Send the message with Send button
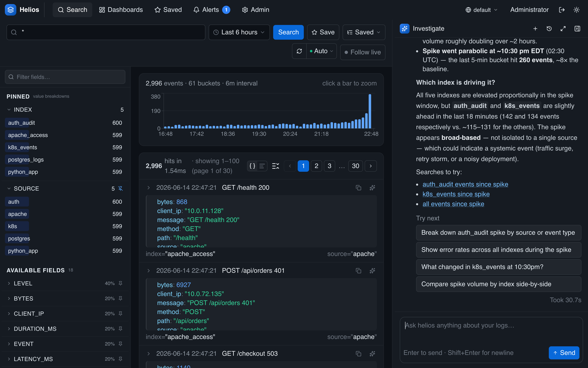588x368 pixels. [x=564, y=353]
